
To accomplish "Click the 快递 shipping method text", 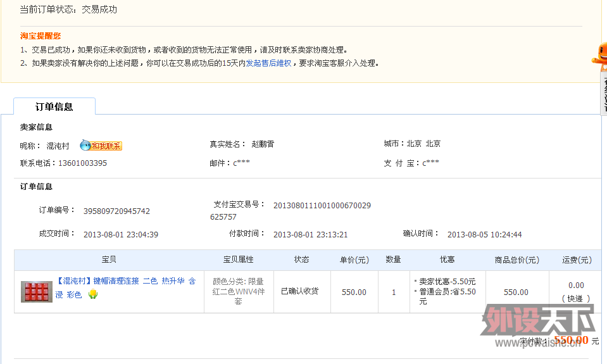I will click(x=576, y=298).
